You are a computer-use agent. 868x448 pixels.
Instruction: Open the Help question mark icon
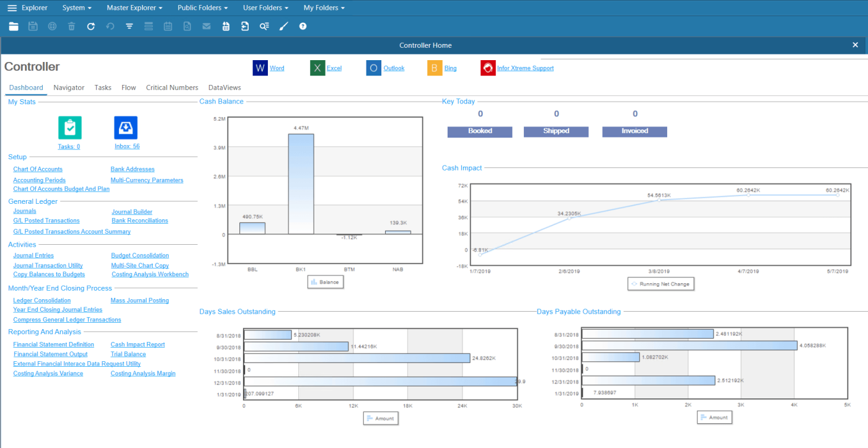[x=303, y=26]
